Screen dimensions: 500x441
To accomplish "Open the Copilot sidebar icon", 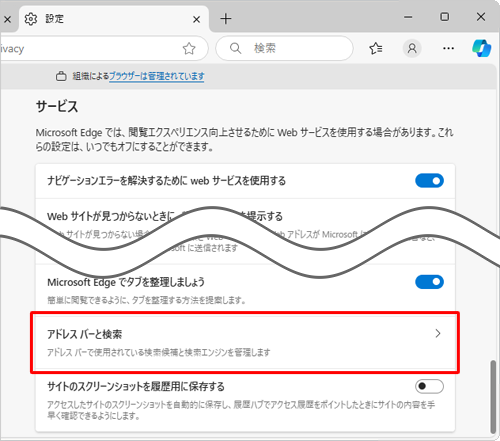I will 482,48.
